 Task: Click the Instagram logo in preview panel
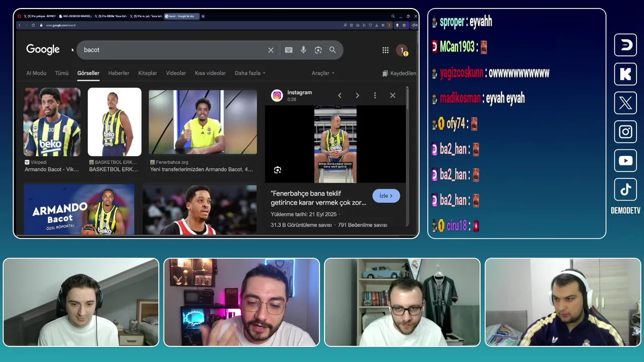click(277, 96)
